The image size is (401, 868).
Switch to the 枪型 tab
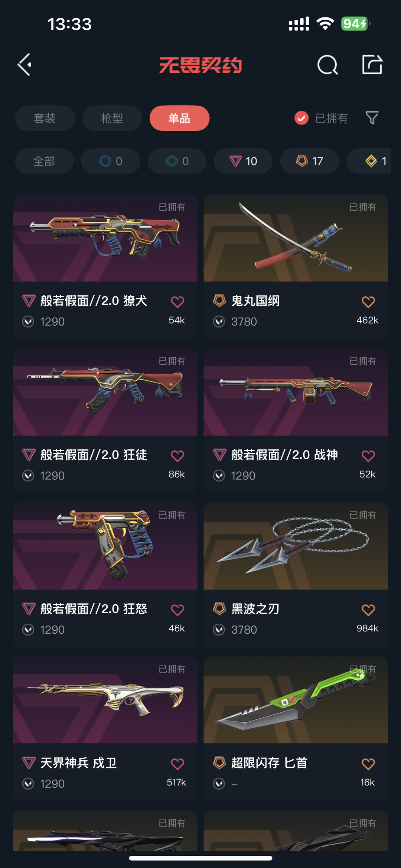tap(112, 118)
